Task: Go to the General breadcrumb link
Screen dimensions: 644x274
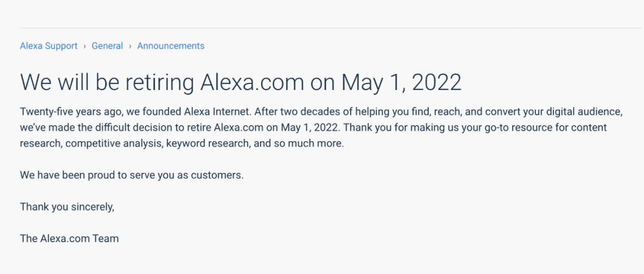Action: click(x=107, y=46)
